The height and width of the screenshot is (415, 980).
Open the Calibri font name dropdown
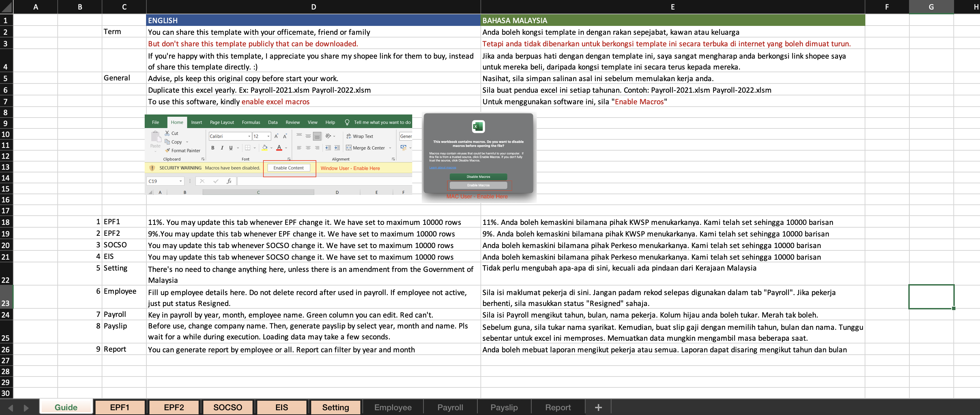(x=249, y=136)
